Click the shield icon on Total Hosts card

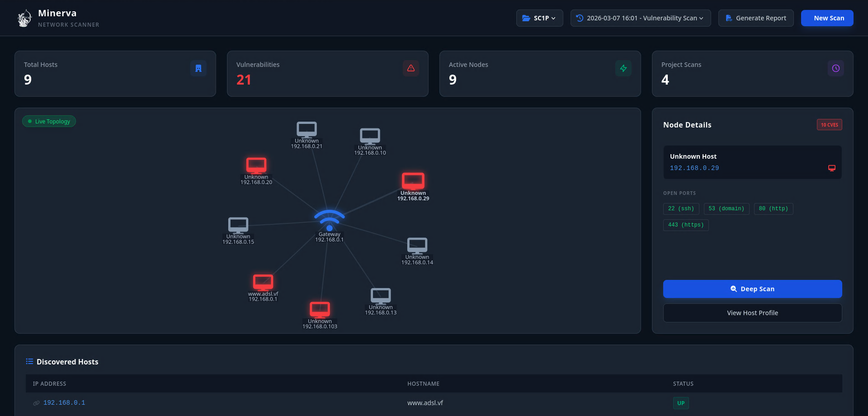pyautogui.click(x=198, y=68)
